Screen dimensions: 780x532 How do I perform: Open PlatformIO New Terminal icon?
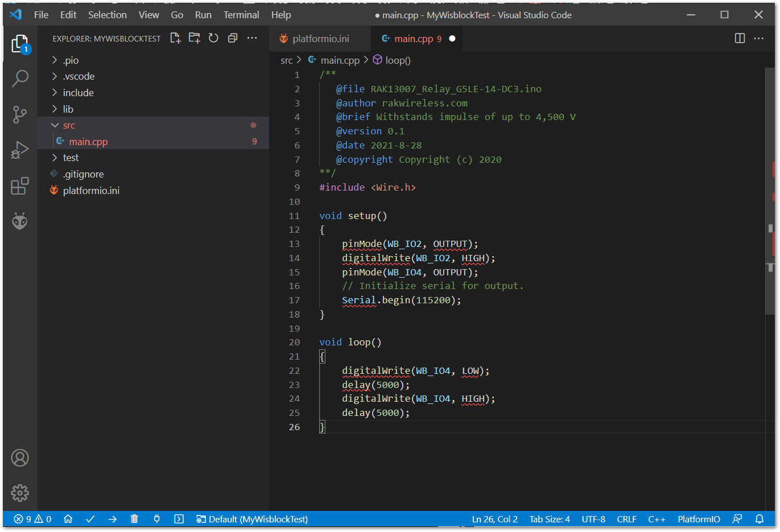179,519
